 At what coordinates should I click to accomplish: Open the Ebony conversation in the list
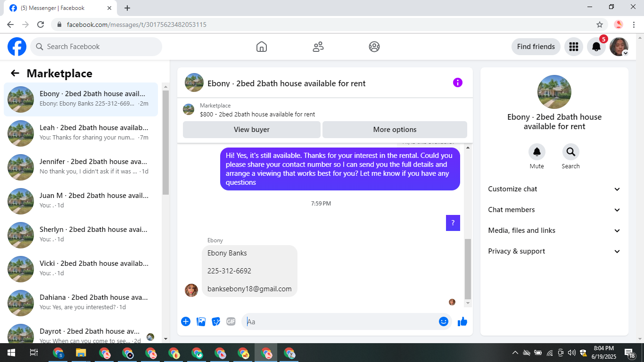click(81, 99)
